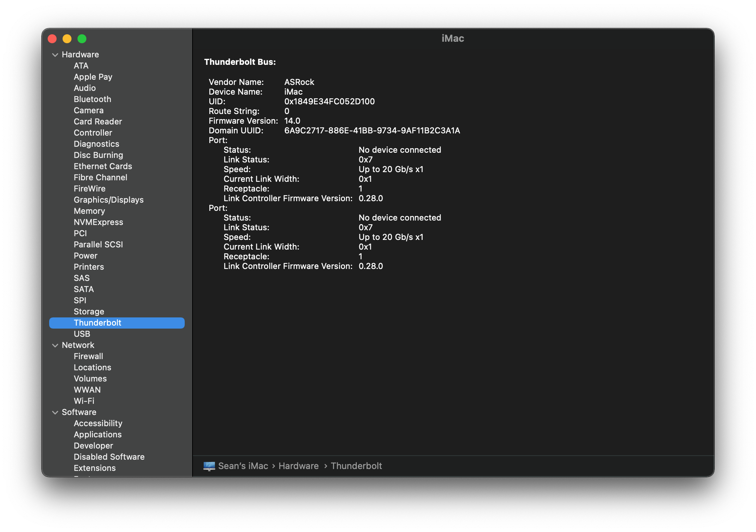Viewport: 756px width, 532px height.
Task: Click Hardware in the path bar
Action: [x=298, y=466]
